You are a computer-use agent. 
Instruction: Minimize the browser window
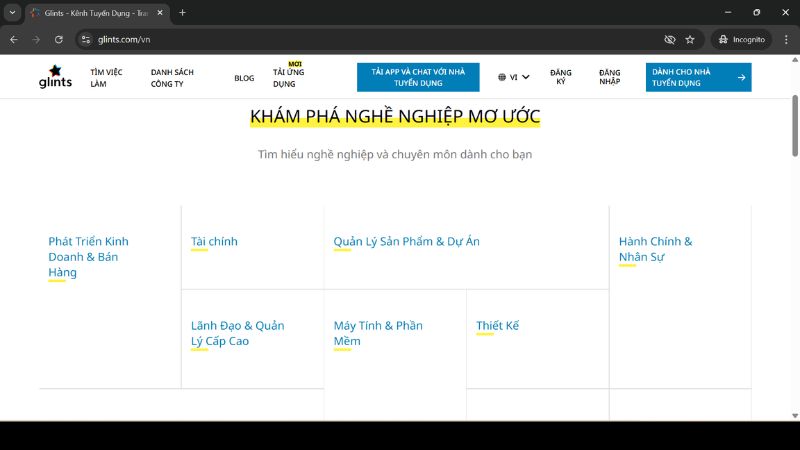728,12
